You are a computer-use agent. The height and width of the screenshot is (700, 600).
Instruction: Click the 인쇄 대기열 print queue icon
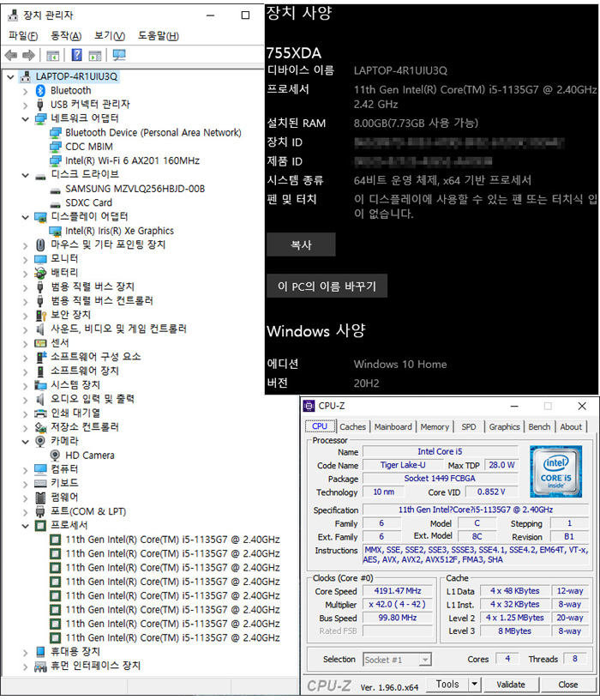40,413
